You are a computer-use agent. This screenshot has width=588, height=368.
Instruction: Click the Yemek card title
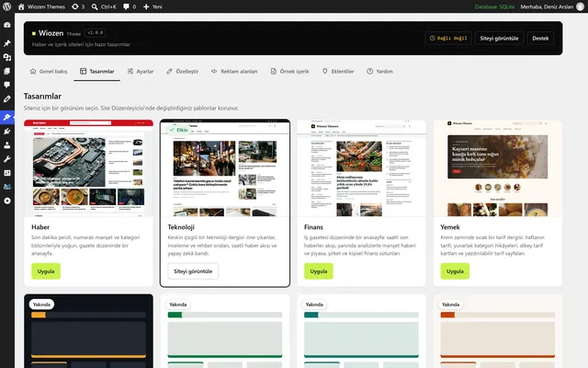tap(450, 227)
